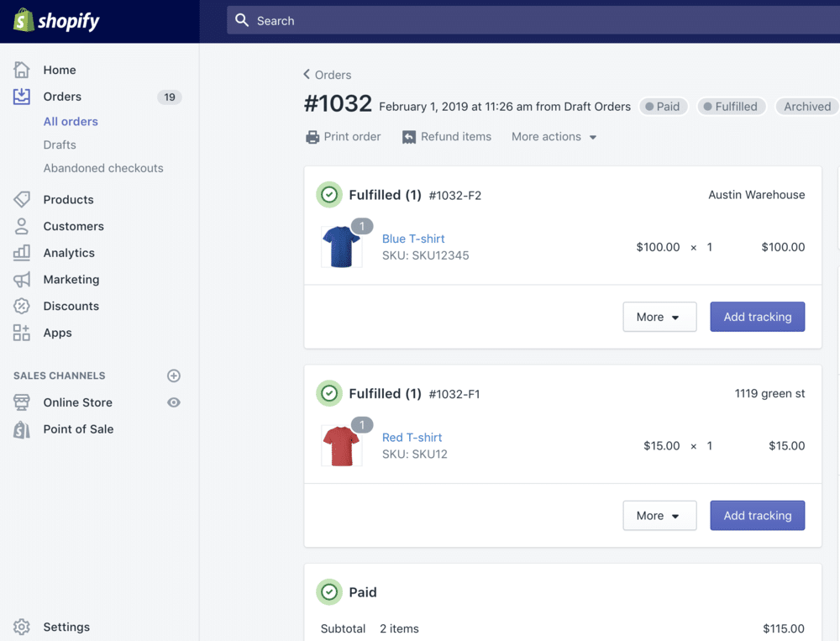The width and height of the screenshot is (840, 641).
Task: Click the Search input field
Action: click(x=529, y=21)
